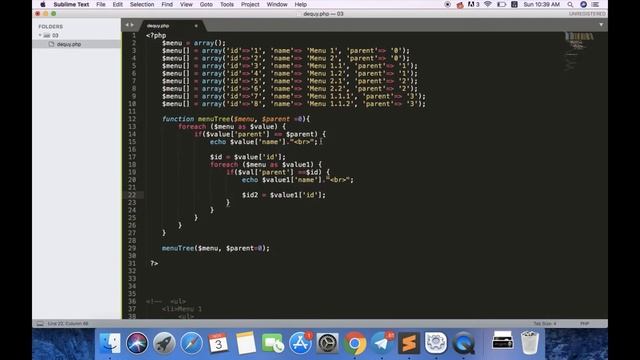
Task: Click the Adobe menu bar icon
Action: (473, 4)
